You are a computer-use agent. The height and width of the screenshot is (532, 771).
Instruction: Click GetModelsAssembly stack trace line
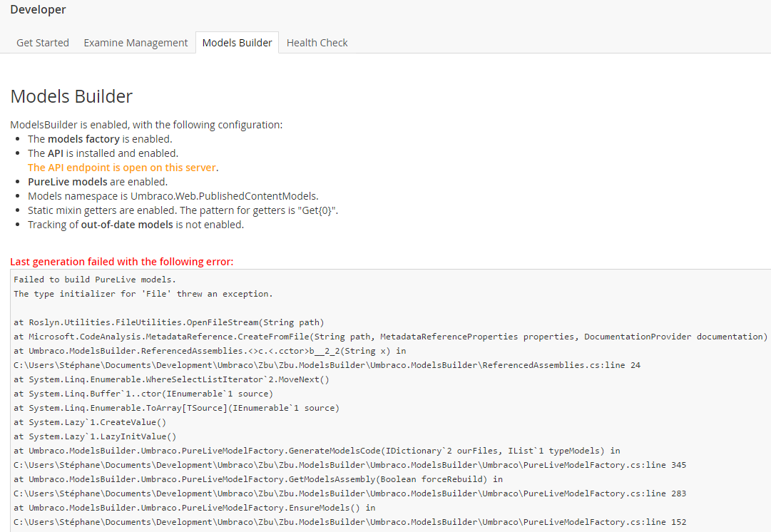click(258, 479)
